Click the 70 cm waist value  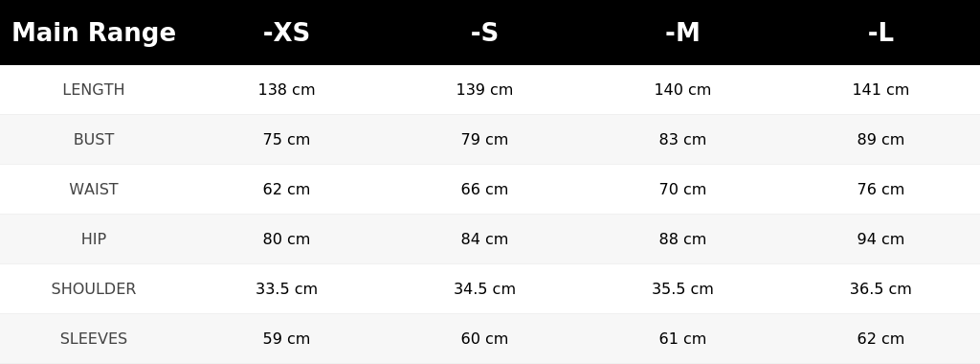tap(682, 189)
